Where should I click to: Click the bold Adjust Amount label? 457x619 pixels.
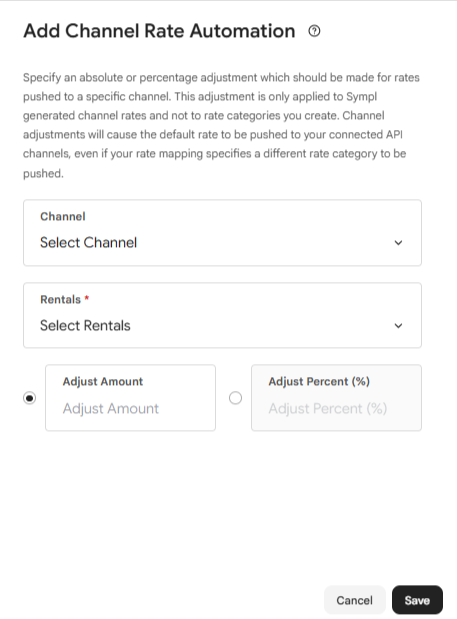(x=103, y=381)
